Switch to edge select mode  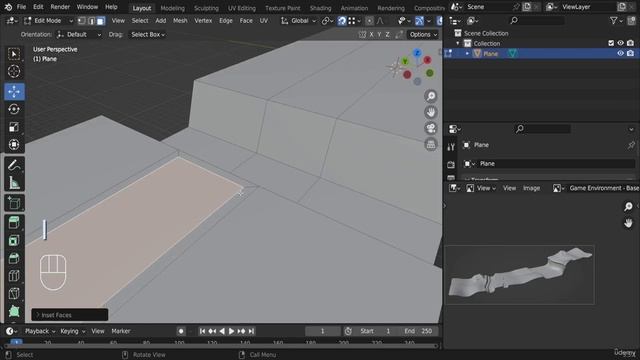pyautogui.click(x=91, y=21)
